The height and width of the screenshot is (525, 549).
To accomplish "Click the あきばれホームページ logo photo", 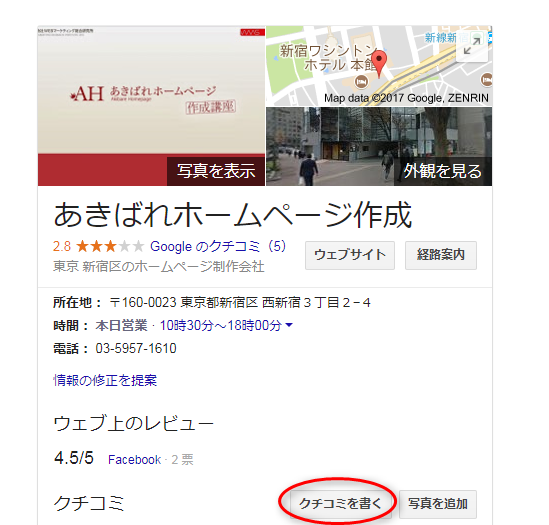I will pyautogui.click(x=151, y=106).
